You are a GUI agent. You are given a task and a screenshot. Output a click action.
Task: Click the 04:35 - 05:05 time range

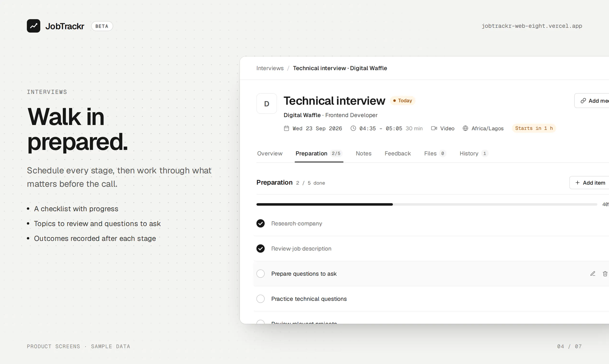(381, 128)
